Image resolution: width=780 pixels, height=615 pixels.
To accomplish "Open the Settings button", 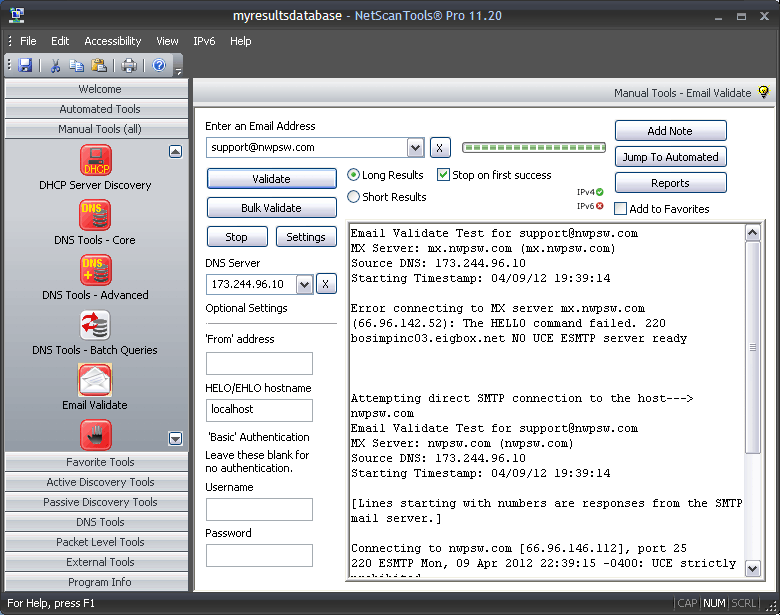I will (x=306, y=236).
